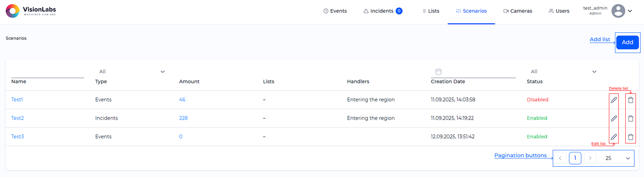Expand the Status filter dropdown
The height and width of the screenshot is (177, 644).
594,72
